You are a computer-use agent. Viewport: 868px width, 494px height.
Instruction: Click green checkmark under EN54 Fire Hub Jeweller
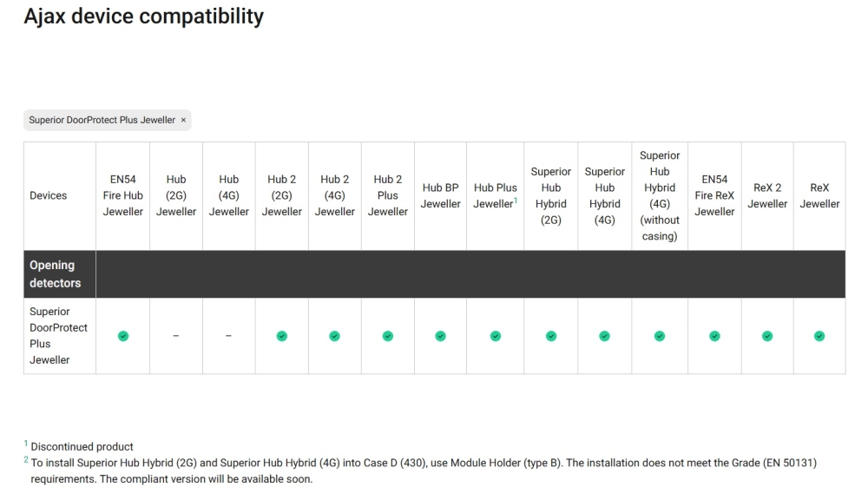[123, 336]
